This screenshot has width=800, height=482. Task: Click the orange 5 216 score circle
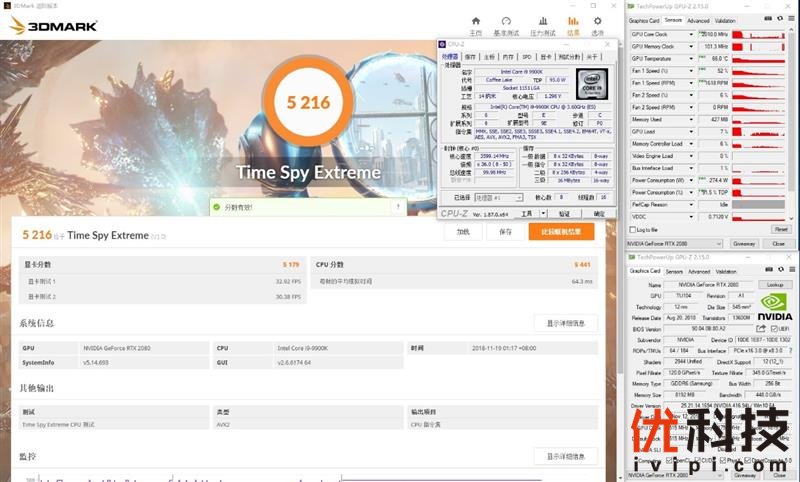pos(308,102)
